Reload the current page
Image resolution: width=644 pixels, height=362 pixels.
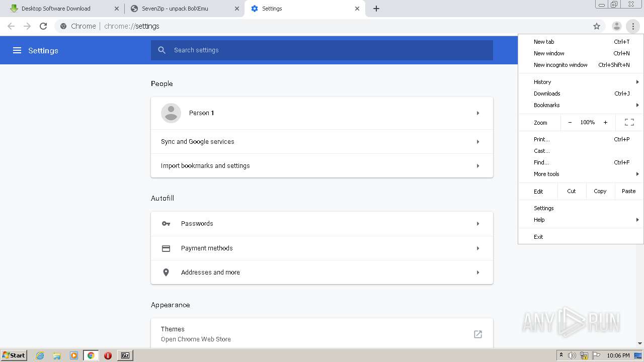(43, 26)
